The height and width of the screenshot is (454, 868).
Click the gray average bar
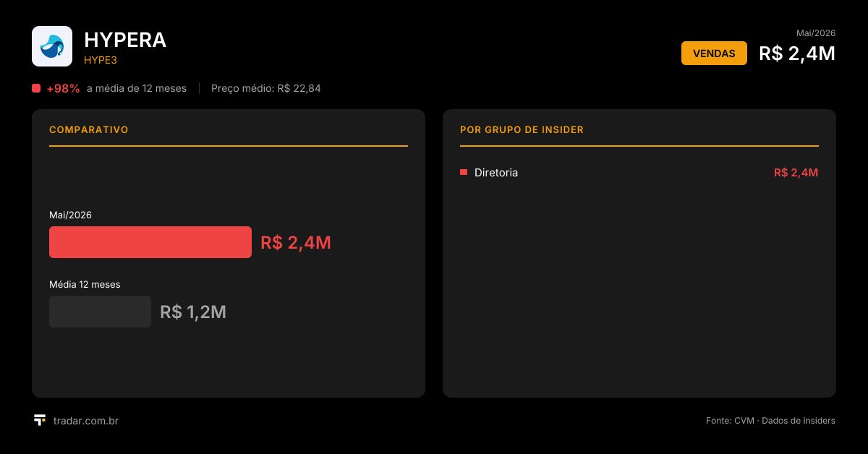100,312
